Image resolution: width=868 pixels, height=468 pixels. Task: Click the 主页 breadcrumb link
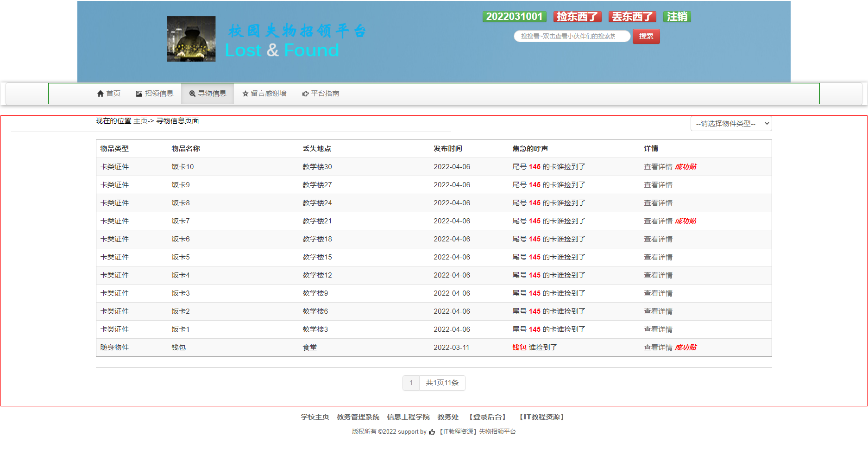(x=140, y=121)
